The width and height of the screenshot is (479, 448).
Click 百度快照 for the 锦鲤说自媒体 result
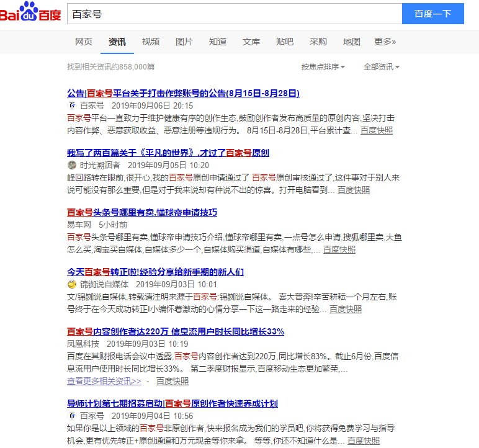point(346,310)
